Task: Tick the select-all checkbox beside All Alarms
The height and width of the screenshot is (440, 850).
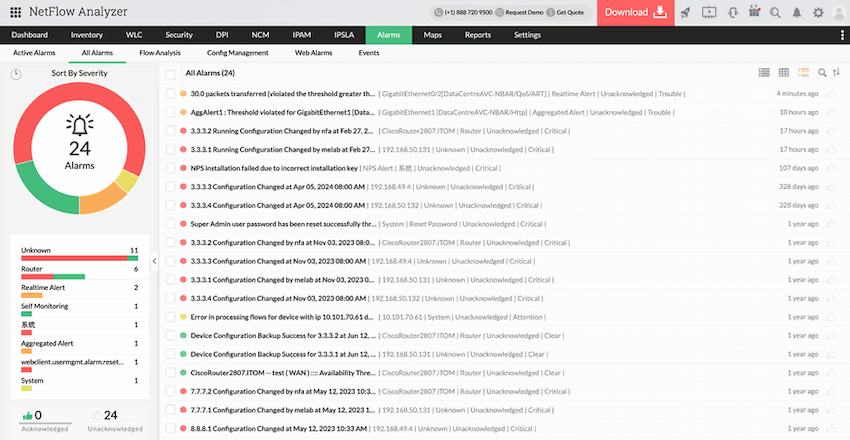Action: [171, 75]
